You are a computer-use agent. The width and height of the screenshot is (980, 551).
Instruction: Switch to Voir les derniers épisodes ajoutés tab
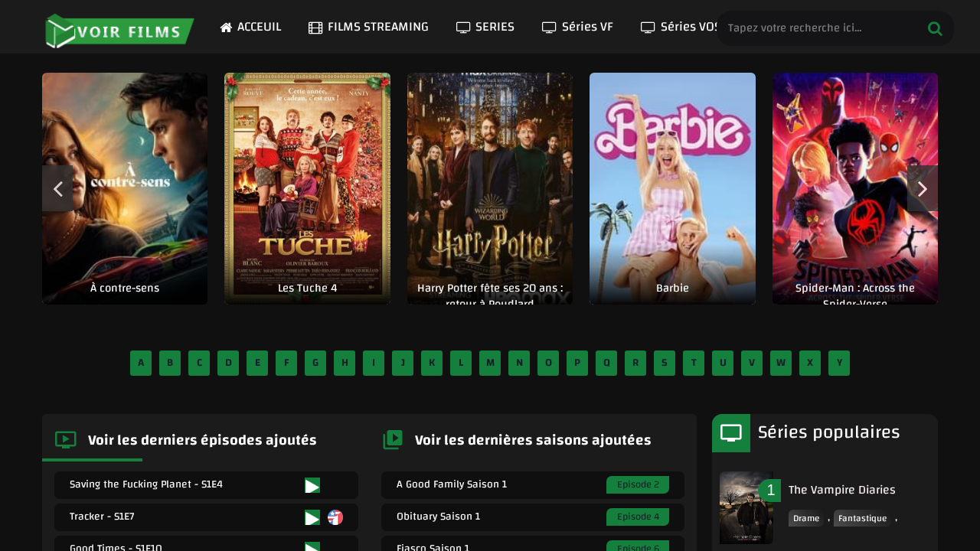tap(202, 440)
